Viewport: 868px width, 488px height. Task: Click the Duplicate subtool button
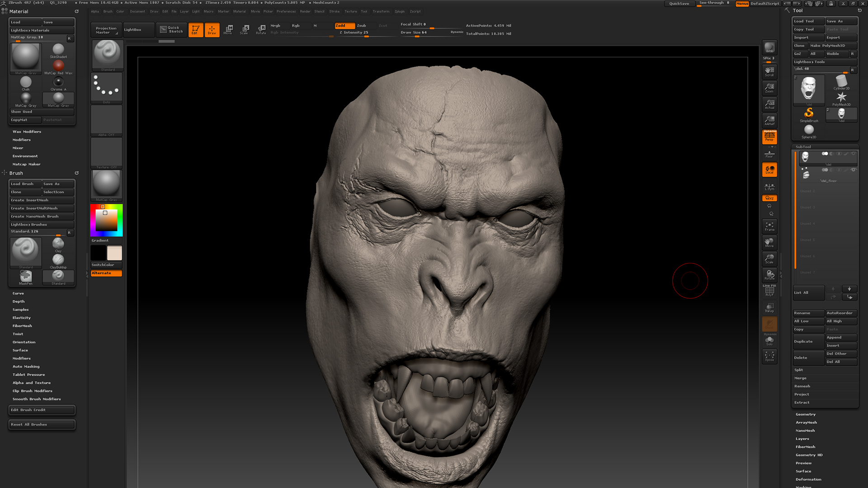[808, 342]
